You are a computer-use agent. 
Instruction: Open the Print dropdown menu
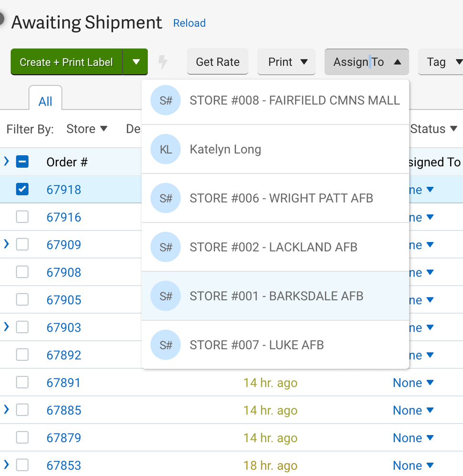pos(287,62)
